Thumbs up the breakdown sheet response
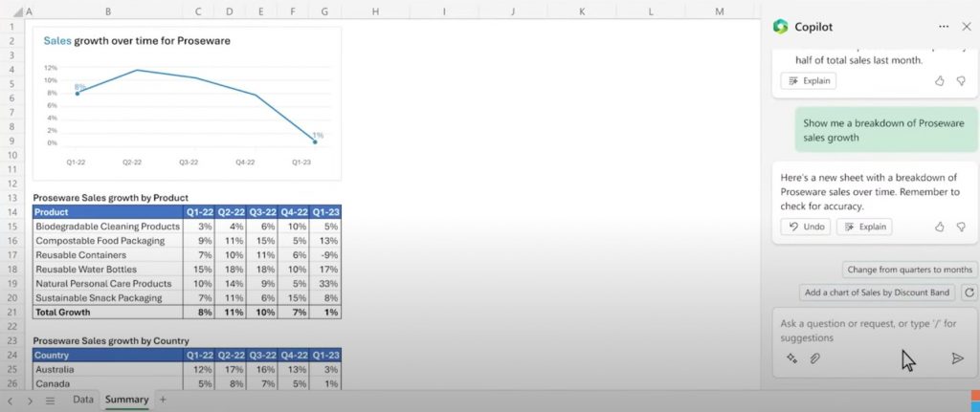The image size is (980, 412). [x=939, y=227]
